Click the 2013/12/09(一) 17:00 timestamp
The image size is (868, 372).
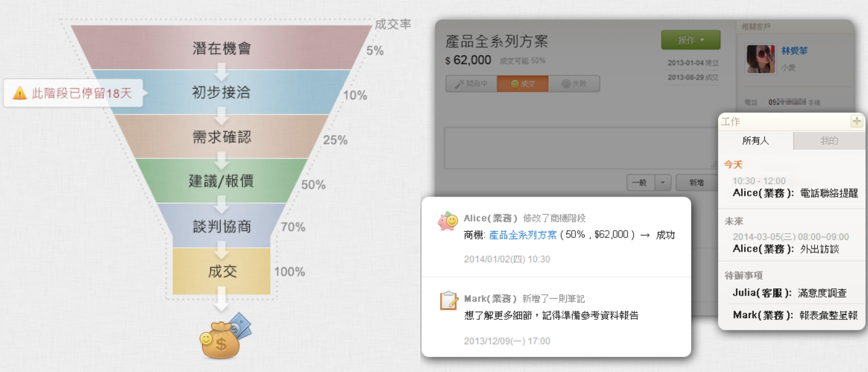[507, 341]
